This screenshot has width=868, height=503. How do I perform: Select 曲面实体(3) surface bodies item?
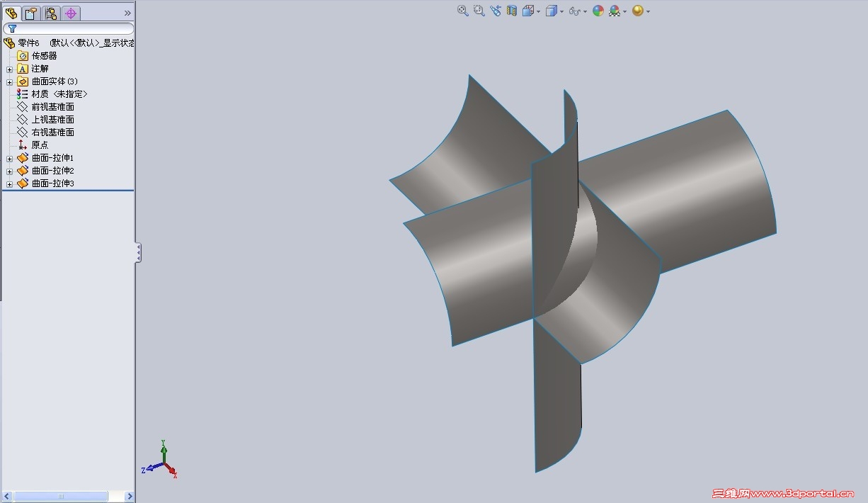point(55,81)
